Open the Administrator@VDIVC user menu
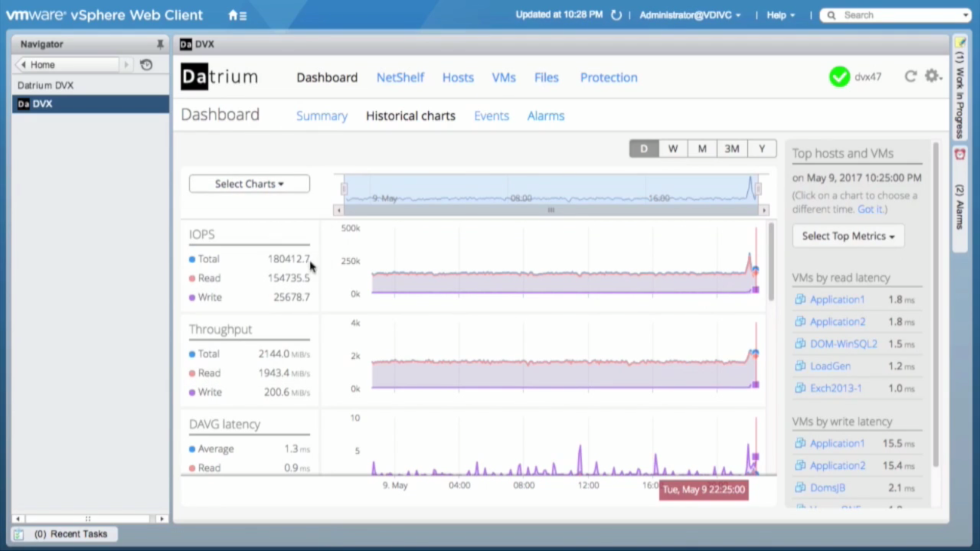The height and width of the screenshot is (551, 980). coord(690,15)
